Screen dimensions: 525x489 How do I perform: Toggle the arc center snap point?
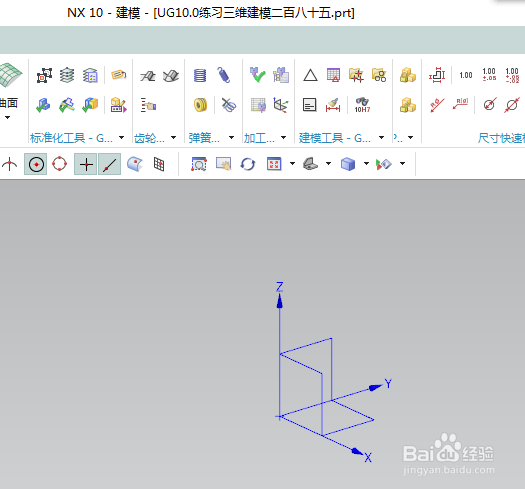point(36,164)
